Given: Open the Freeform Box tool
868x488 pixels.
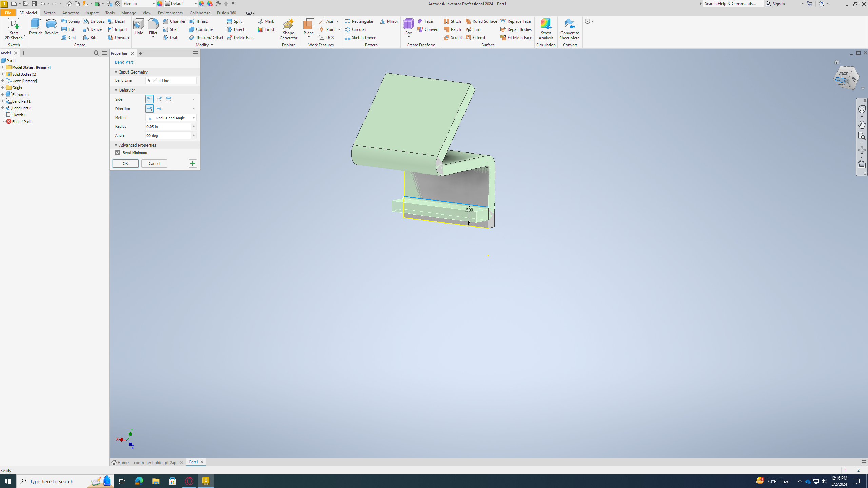Looking at the screenshot, I should pos(408,27).
